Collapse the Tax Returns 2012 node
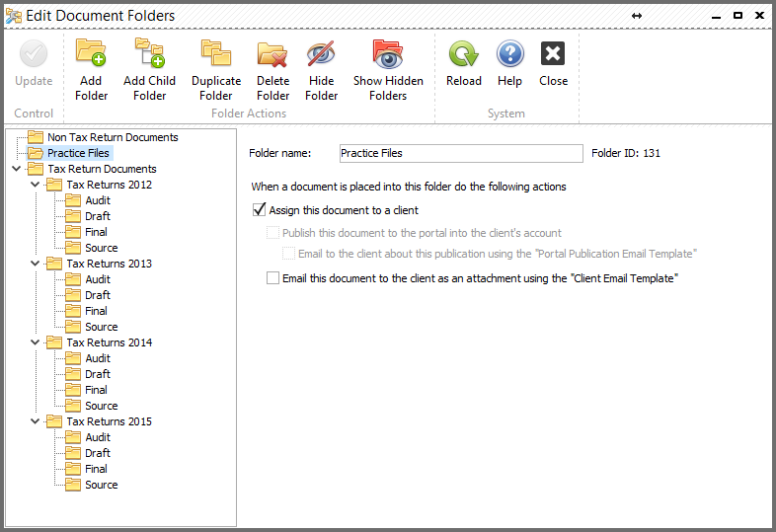The width and height of the screenshot is (776, 532). (36, 185)
